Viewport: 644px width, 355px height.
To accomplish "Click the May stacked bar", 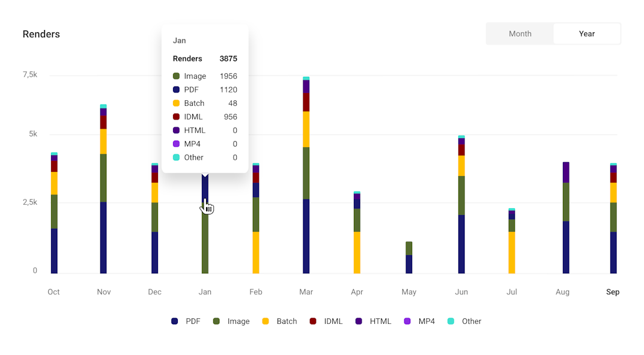I will click(x=409, y=258).
